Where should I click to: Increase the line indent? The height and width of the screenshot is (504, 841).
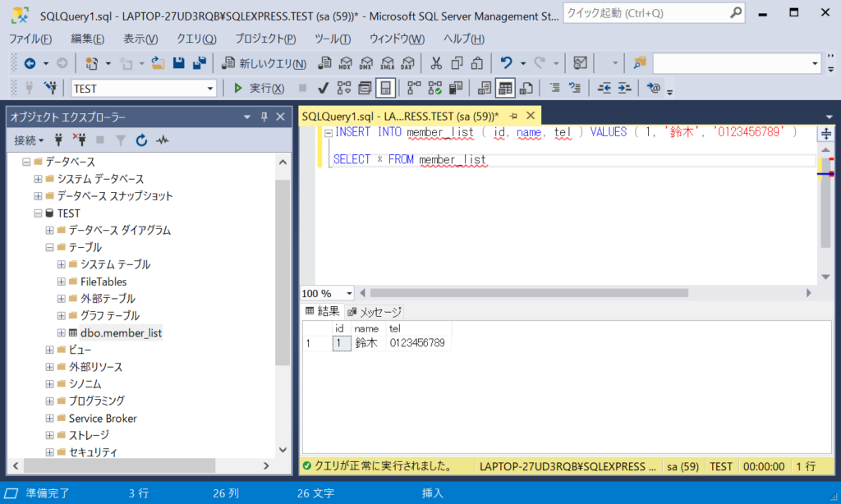pyautogui.click(x=624, y=88)
